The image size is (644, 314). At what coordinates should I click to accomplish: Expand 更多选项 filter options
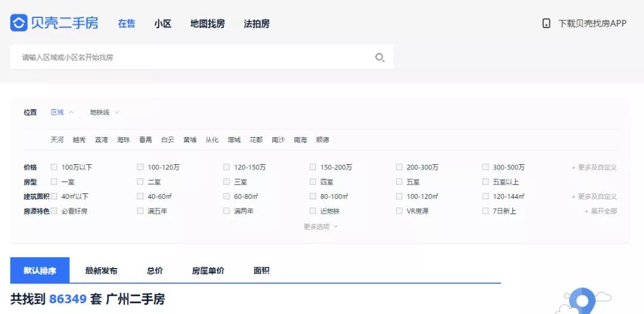pos(320,227)
